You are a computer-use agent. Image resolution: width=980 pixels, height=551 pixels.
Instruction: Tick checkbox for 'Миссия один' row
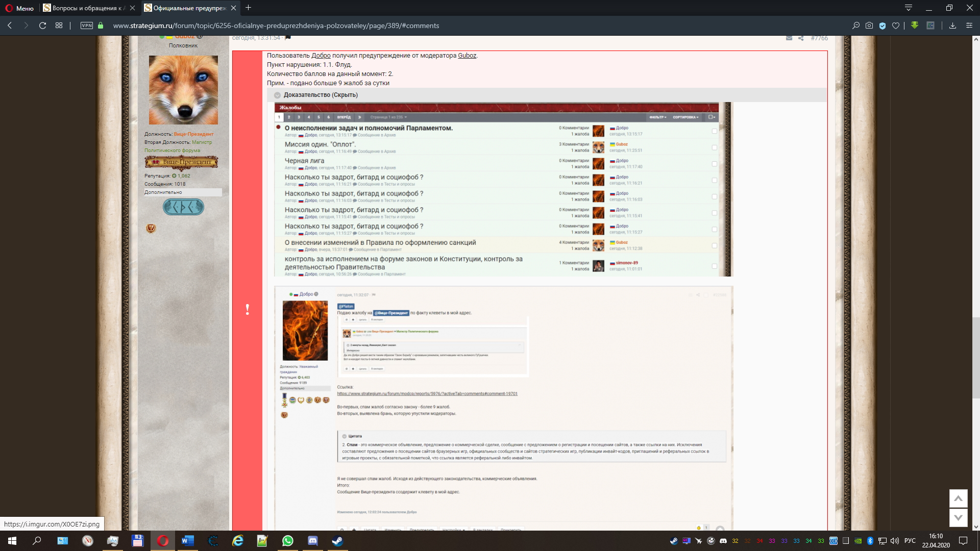tap(715, 147)
